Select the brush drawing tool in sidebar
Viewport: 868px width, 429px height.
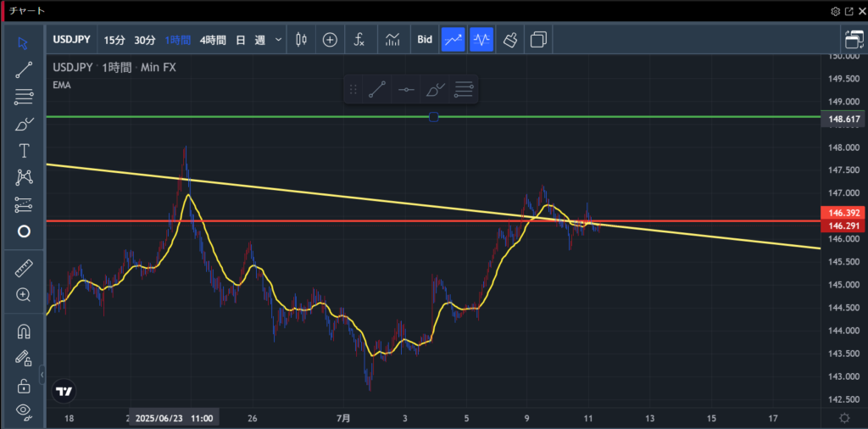[x=23, y=124]
